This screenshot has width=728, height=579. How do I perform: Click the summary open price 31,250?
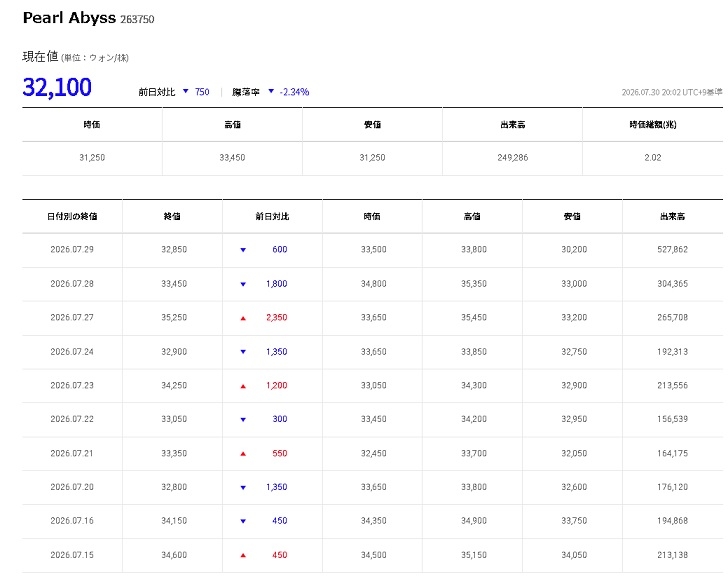(92, 158)
